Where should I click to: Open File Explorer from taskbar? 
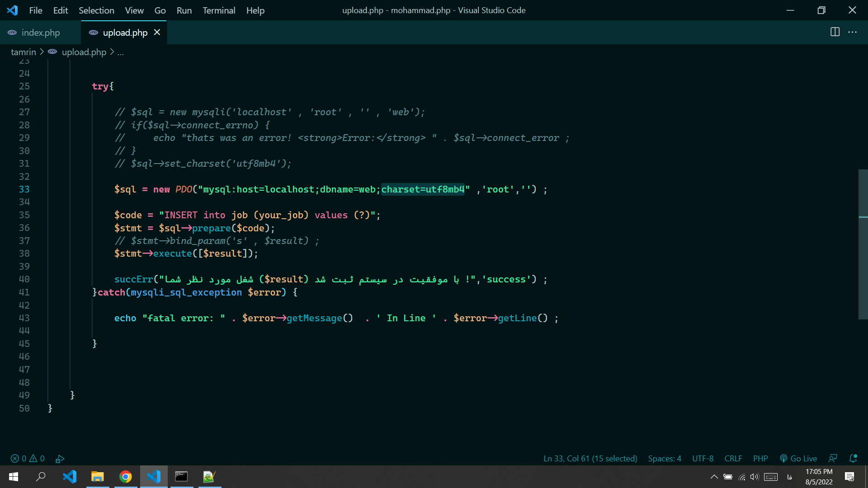(x=98, y=477)
